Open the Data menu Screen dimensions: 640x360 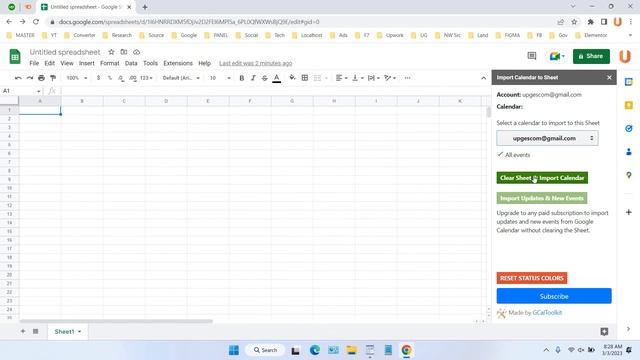(x=131, y=63)
